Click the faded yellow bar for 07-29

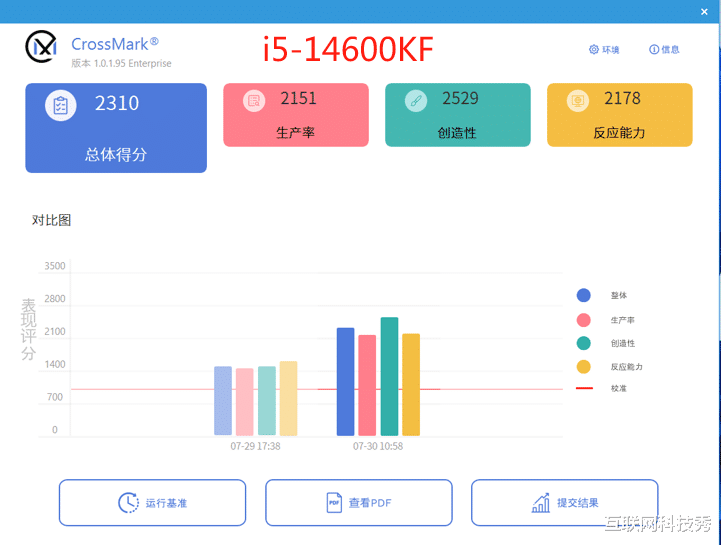pos(288,398)
